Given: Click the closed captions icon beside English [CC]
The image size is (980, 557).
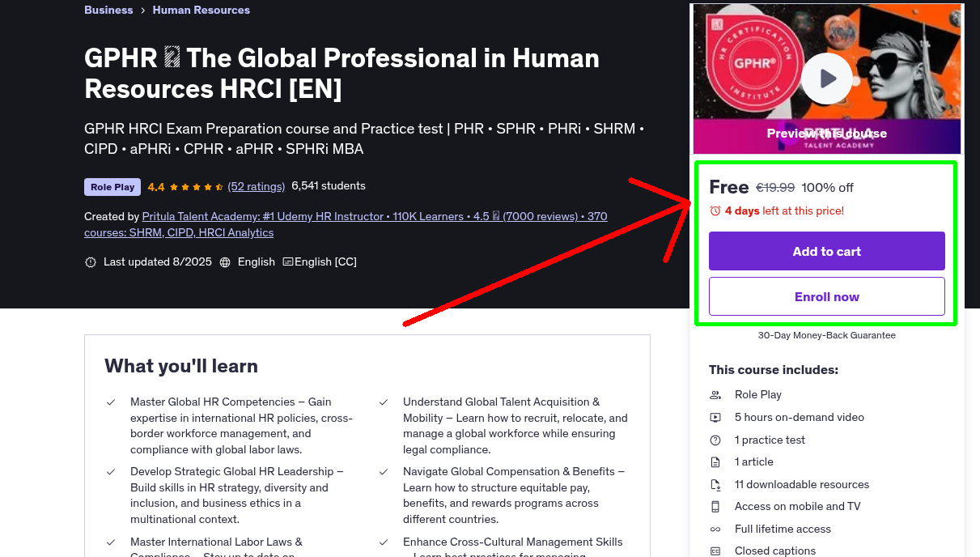Looking at the screenshot, I should [x=287, y=262].
